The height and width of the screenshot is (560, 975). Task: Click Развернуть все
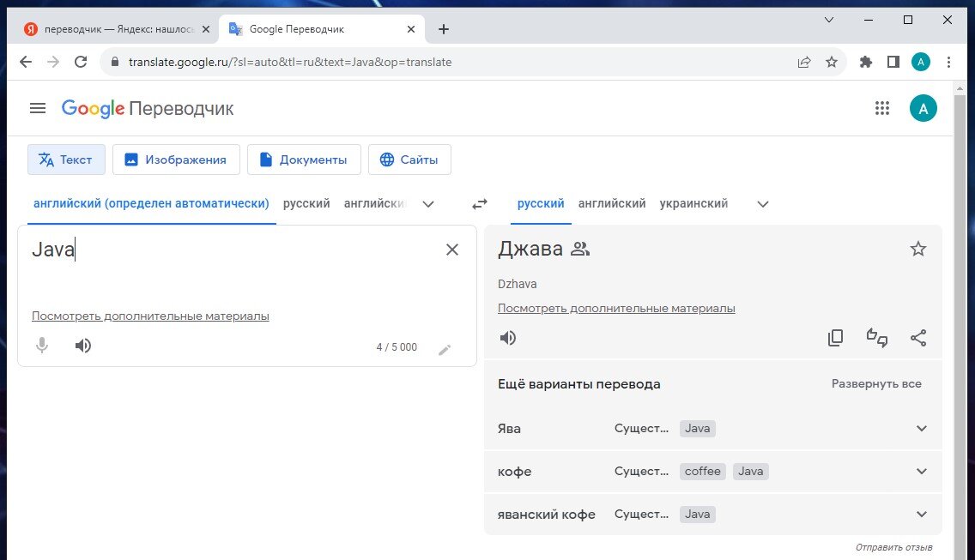click(876, 384)
